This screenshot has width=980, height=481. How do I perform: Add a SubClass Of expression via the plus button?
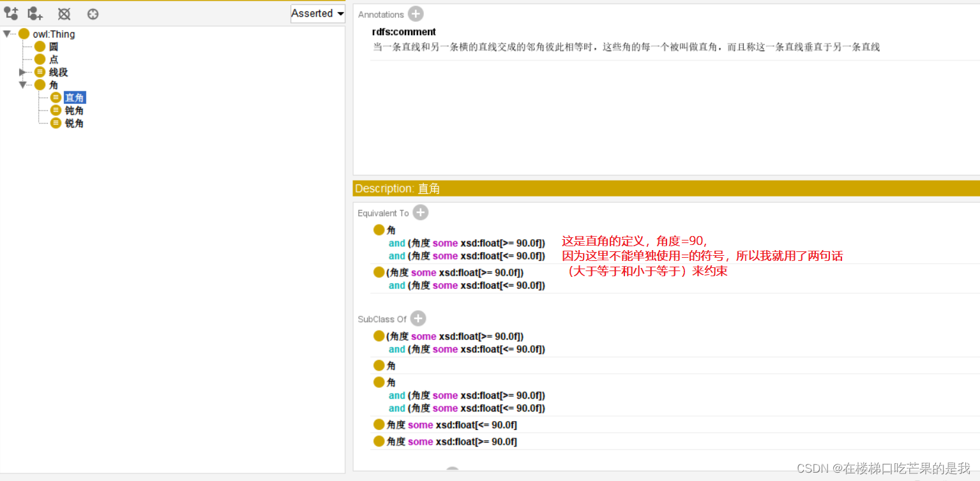pos(418,318)
